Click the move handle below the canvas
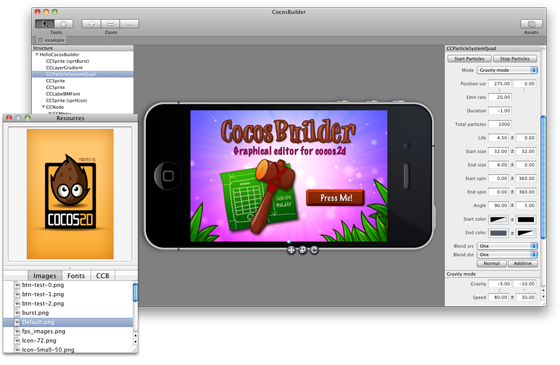The height and width of the screenshot is (365, 560). (291, 250)
